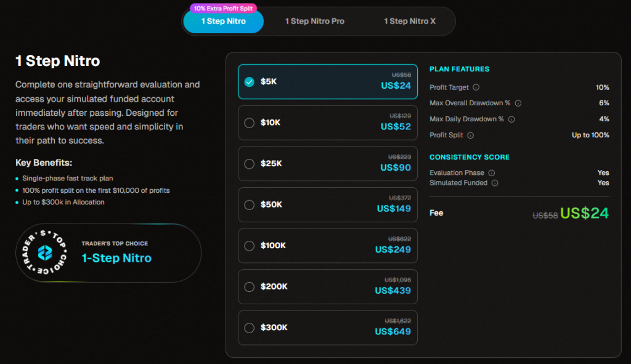Click the checkmark icon on $5K plan

point(250,82)
